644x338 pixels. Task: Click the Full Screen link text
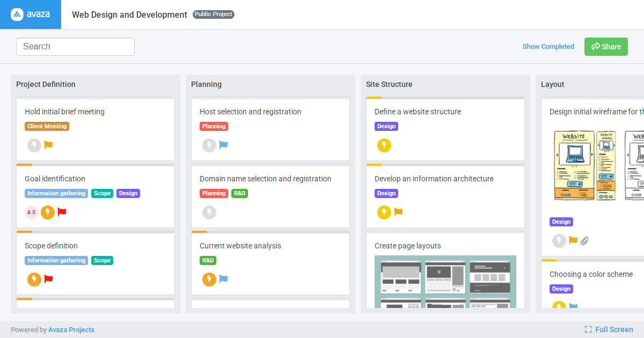614,329
